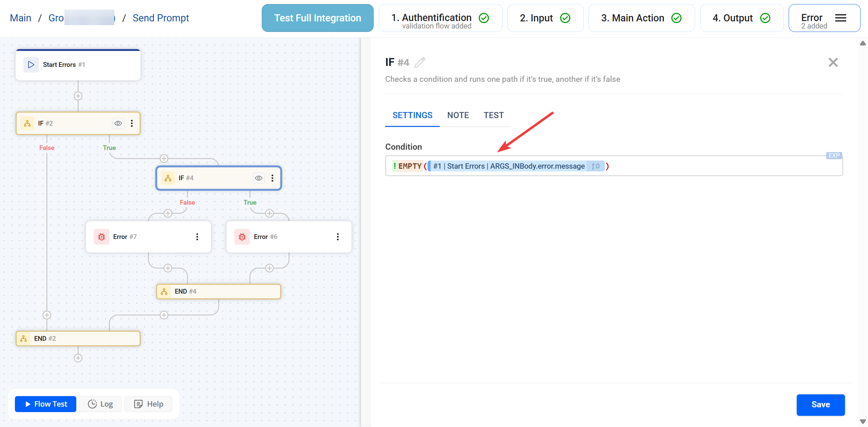
Task: Toggle the EXP expression mode badge
Action: point(834,155)
